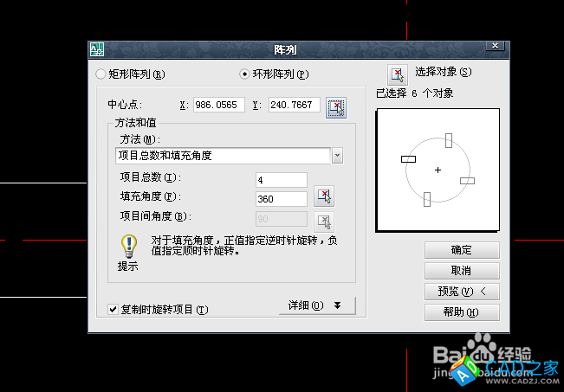Screen dimensions: 564x392
Task: Select the 环形阵列 radio option
Action: (244, 74)
